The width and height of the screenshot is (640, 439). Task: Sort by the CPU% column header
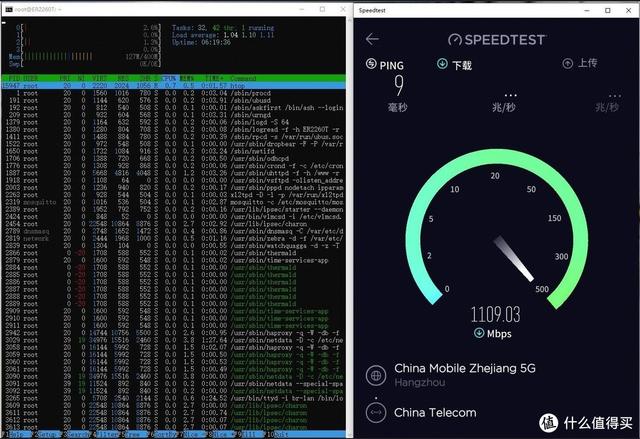pyautogui.click(x=169, y=78)
